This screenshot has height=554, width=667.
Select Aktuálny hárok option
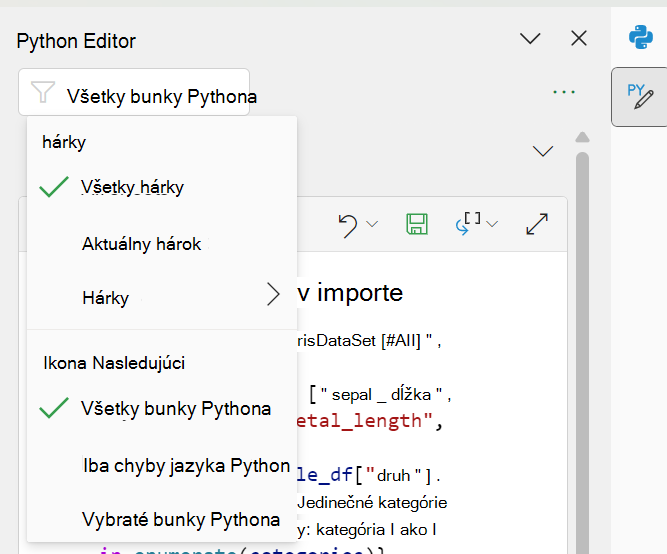coord(162,244)
